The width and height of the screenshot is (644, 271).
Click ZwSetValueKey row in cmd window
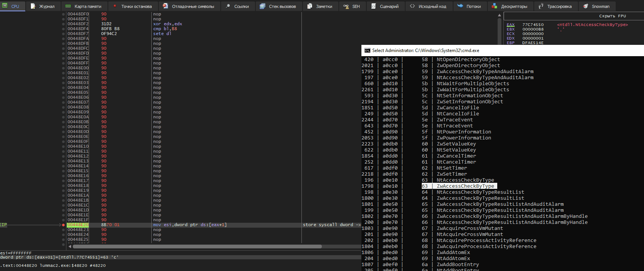(x=456, y=144)
